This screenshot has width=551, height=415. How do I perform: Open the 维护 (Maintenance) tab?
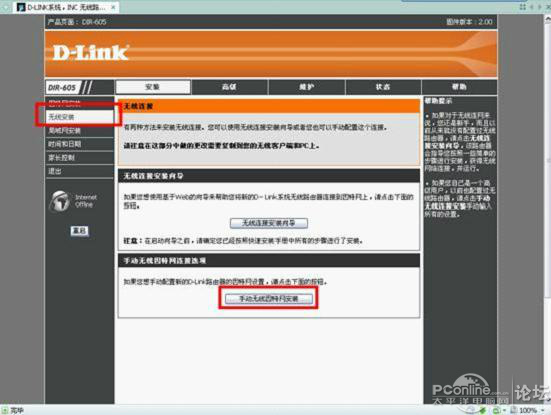[x=306, y=87]
